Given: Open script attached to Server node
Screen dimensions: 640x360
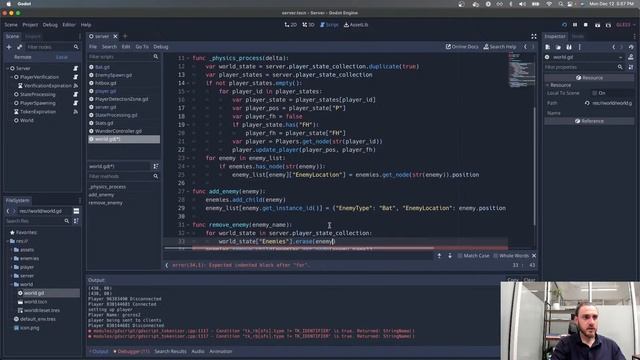Looking at the screenshot, I should 76,68.
